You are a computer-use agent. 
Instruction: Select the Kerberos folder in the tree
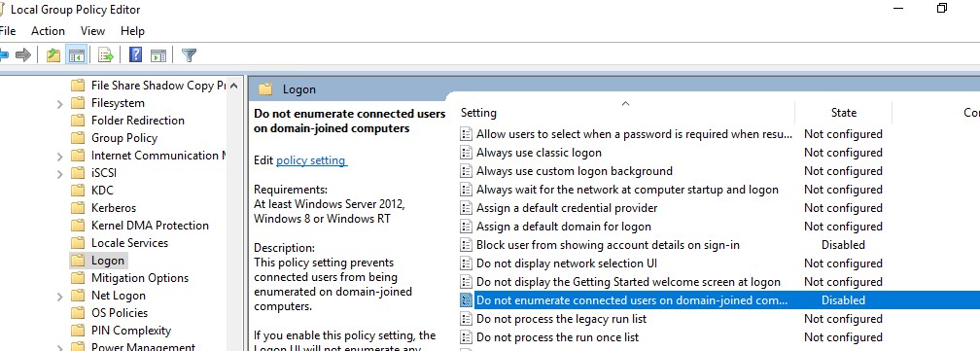click(114, 208)
